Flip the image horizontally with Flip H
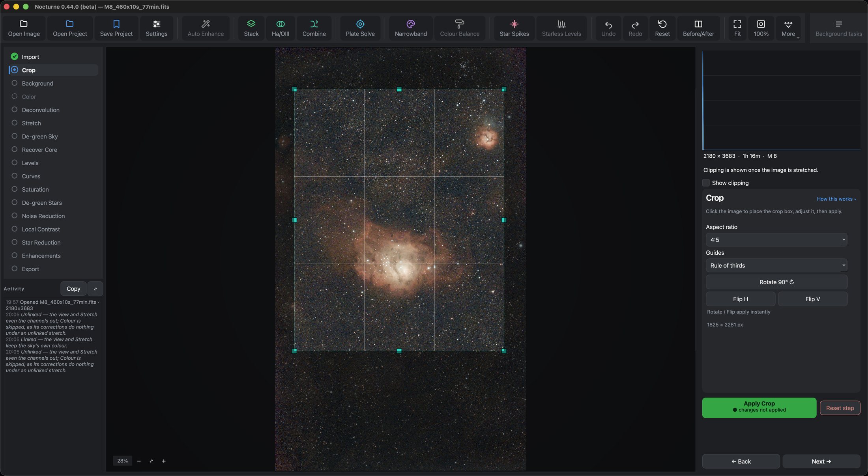The height and width of the screenshot is (476, 868). 740,299
